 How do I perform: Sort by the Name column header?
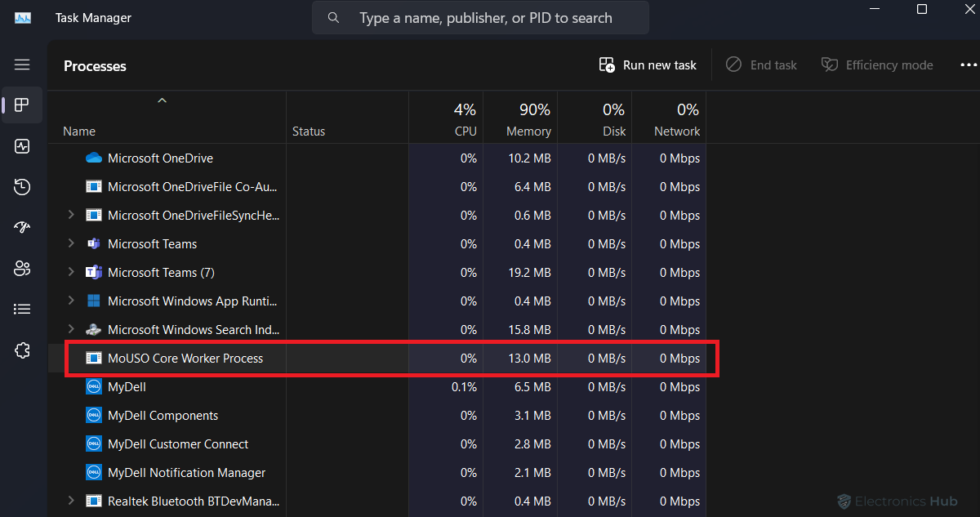point(79,131)
